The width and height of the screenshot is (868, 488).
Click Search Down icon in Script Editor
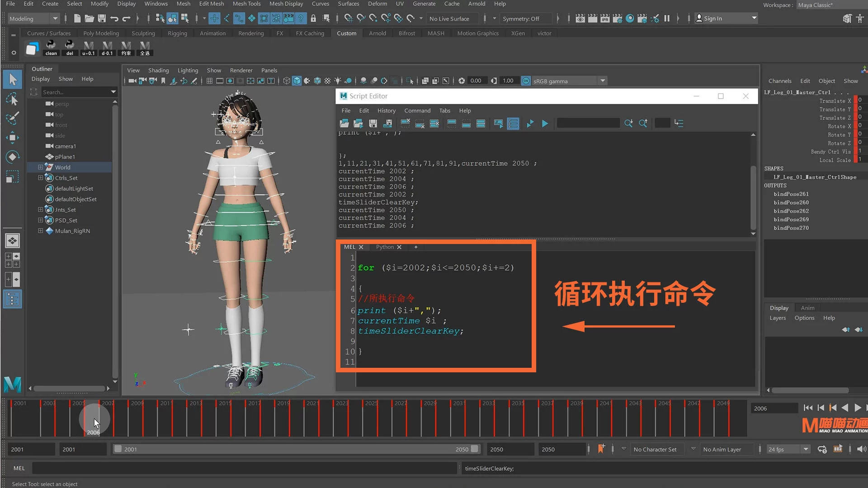[628, 123]
